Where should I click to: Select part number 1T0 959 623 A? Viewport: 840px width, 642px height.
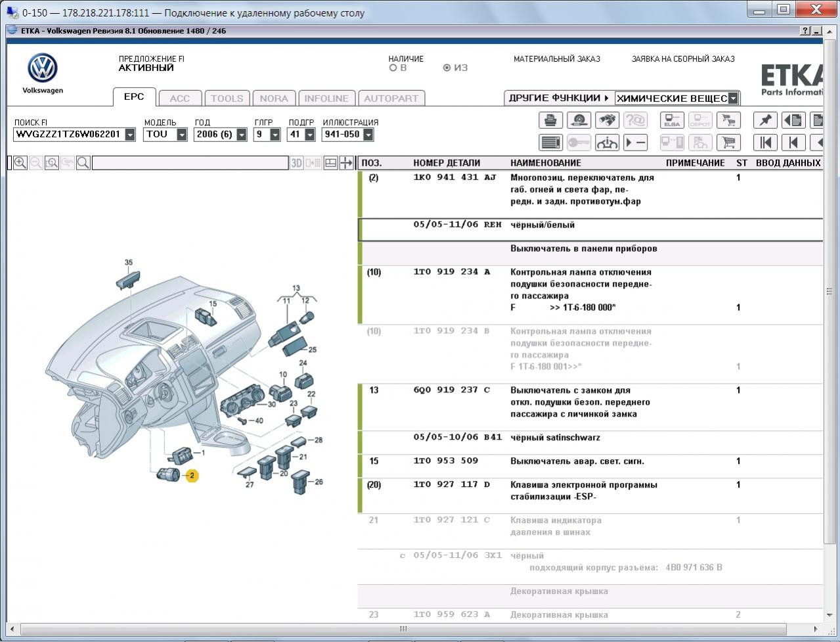[x=452, y=615]
